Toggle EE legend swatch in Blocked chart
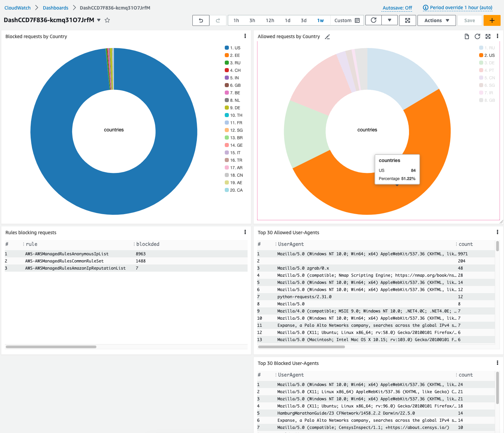Screen dimensions: 504x433 click(227, 55)
